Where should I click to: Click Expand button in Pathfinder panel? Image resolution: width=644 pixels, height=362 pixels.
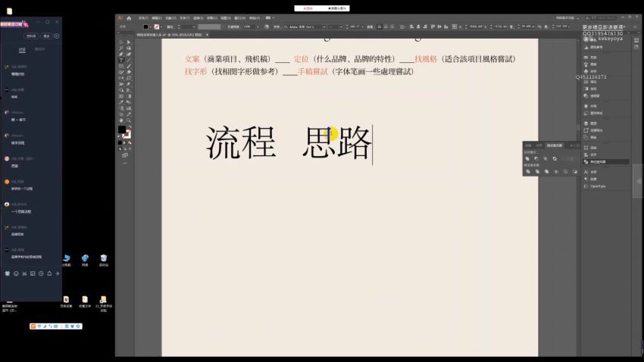tap(570, 158)
